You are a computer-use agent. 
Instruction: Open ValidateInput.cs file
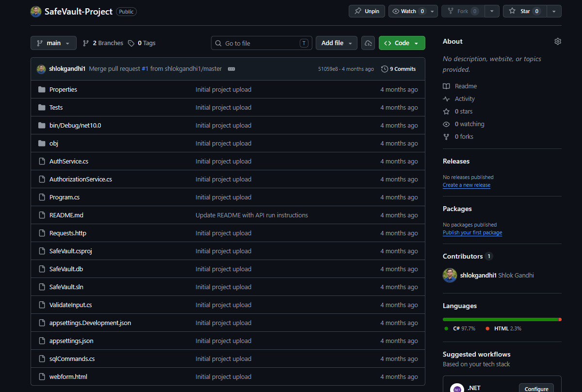point(71,305)
